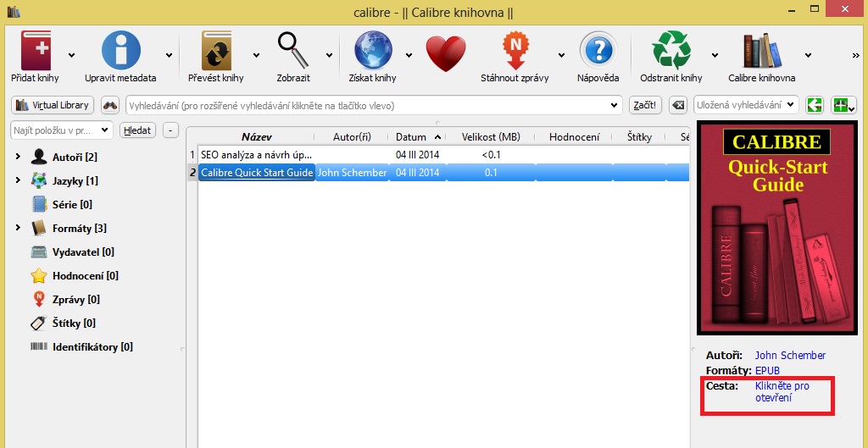This screenshot has width=868, height=448.
Task: Sort by Datum column header
Action: tap(417, 137)
